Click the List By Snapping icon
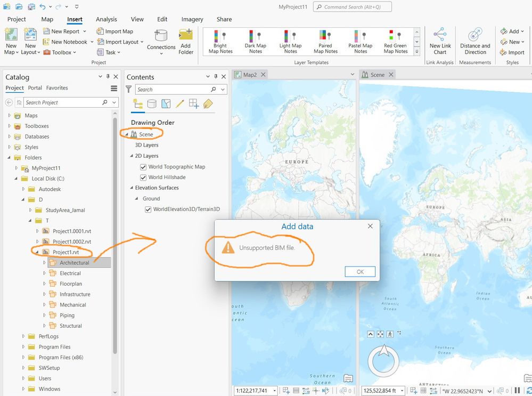Image resolution: width=532 pixels, height=396 pixels. (x=194, y=103)
